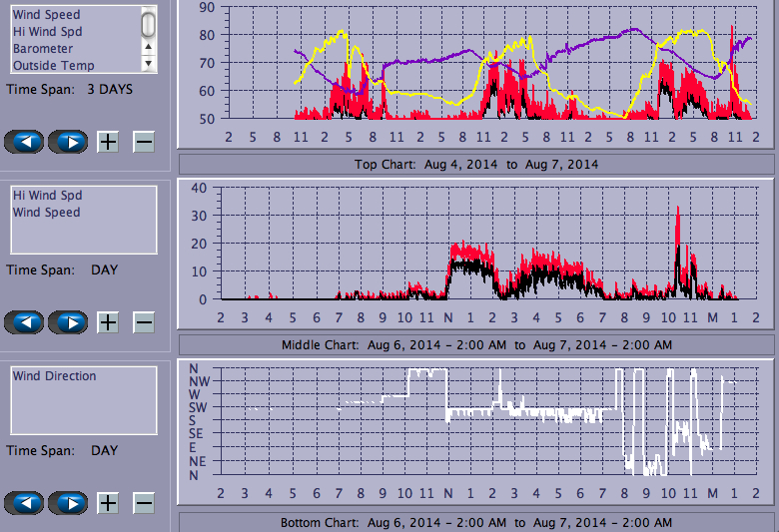This screenshot has height=532, width=779.
Task: Step the middle chart back with left arrow
Action: [25, 321]
